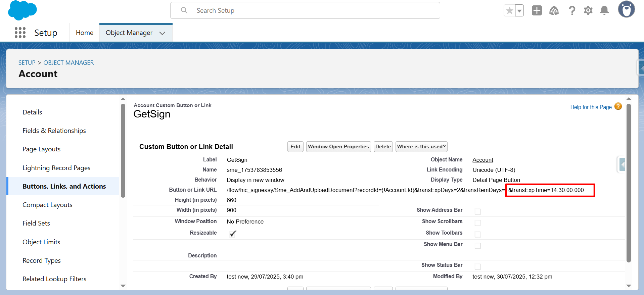
Task: Toggle the Show Toolbars checkbox
Action: pos(477,234)
